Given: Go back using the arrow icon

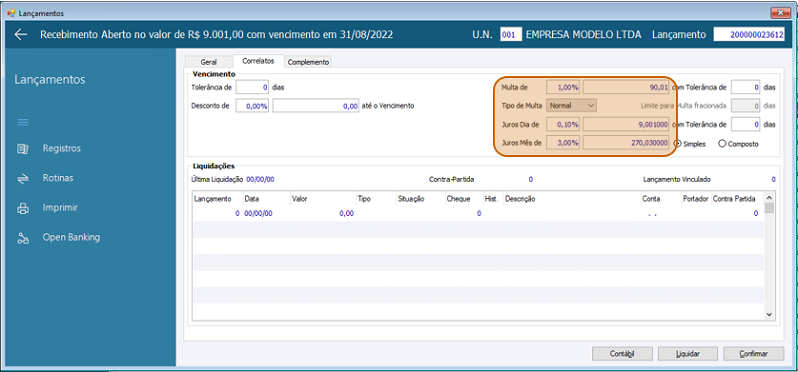Looking at the screenshot, I should coord(21,35).
